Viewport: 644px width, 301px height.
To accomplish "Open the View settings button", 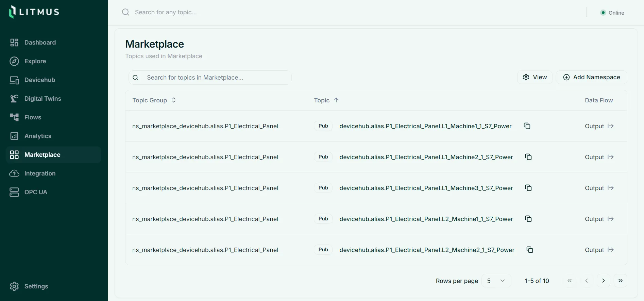I will (x=535, y=77).
